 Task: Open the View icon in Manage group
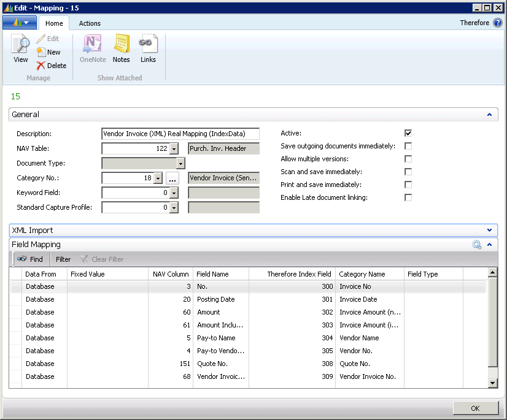coord(20,49)
